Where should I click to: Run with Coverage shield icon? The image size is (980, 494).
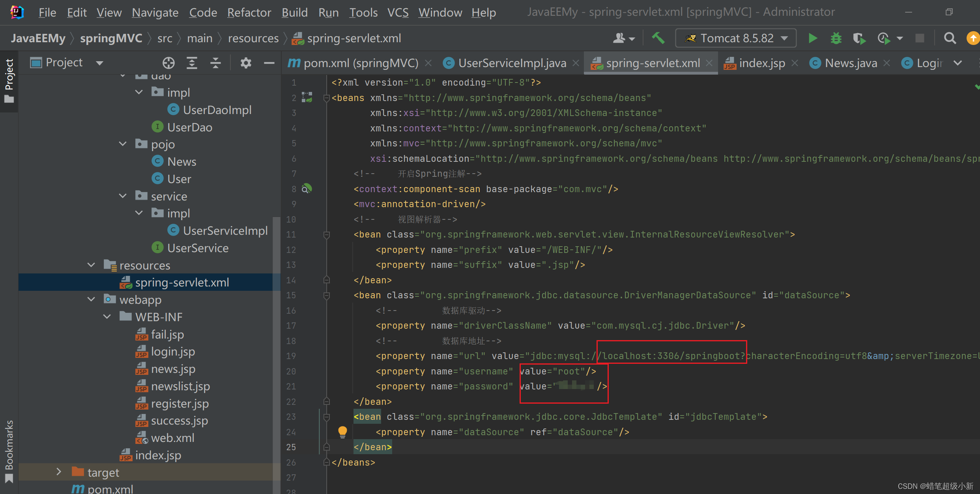858,38
